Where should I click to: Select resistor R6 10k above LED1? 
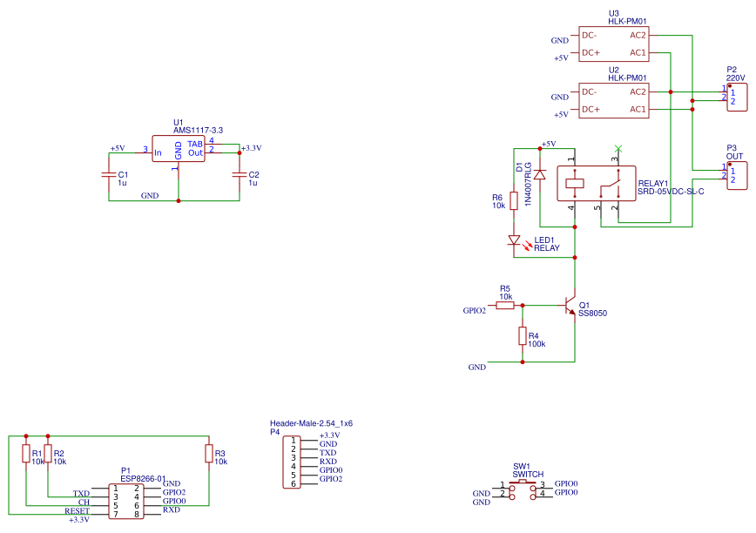click(514, 200)
